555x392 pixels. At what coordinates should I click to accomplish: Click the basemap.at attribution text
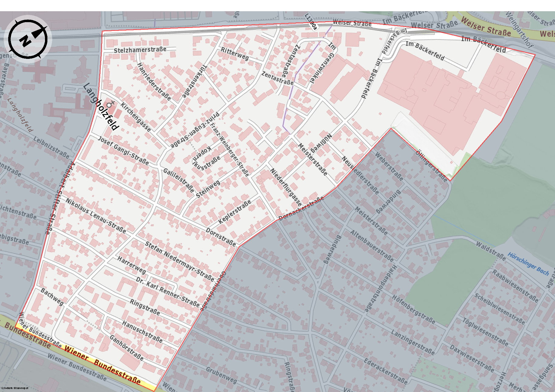[x=15, y=388]
